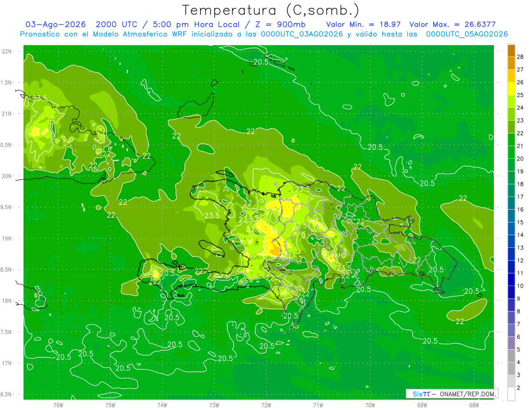
Task: Click the "1.5N" latitude label
Action: (x=7, y=82)
